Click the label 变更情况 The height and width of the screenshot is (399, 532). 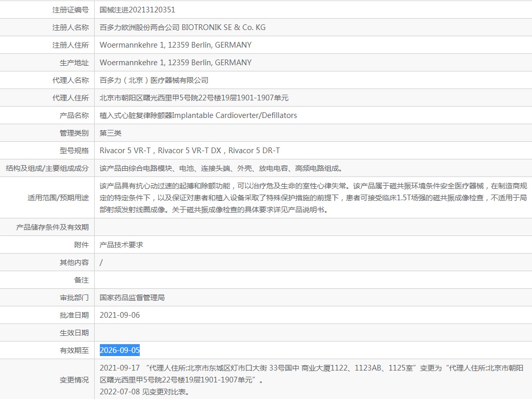click(75, 380)
